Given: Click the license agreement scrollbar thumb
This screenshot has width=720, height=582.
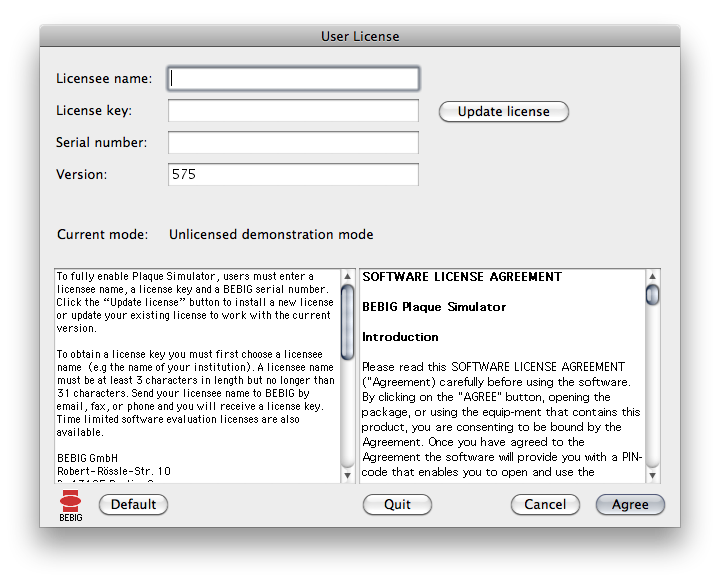Looking at the screenshot, I should (x=652, y=294).
